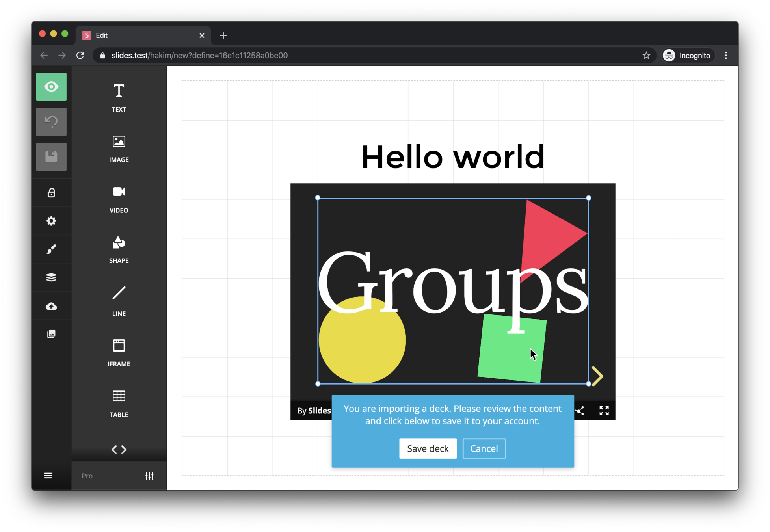
Task: Open Chrome's three-dot menu
Action: pyautogui.click(x=725, y=56)
